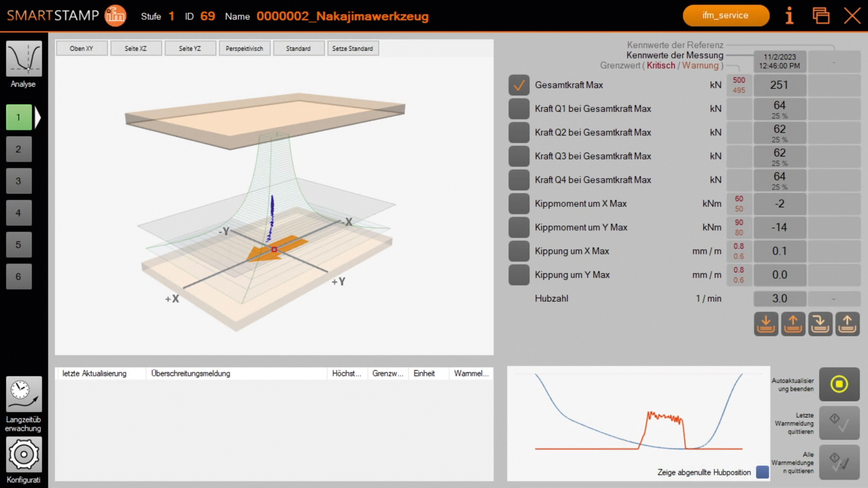This screenshot has width=868, height=488.
Task: Enable the Kippmoment um X Max checkbox
Action: [x=518, y=204]
